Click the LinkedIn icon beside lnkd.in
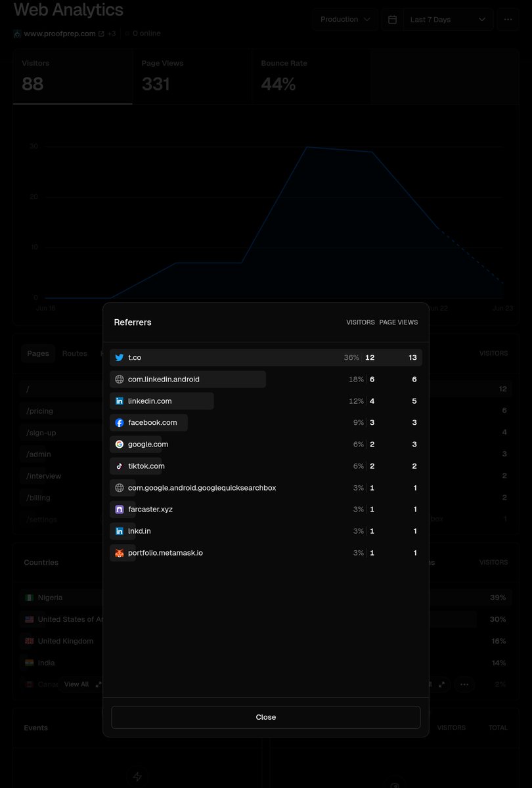This screenshot has height=788, width=532. 119,531
